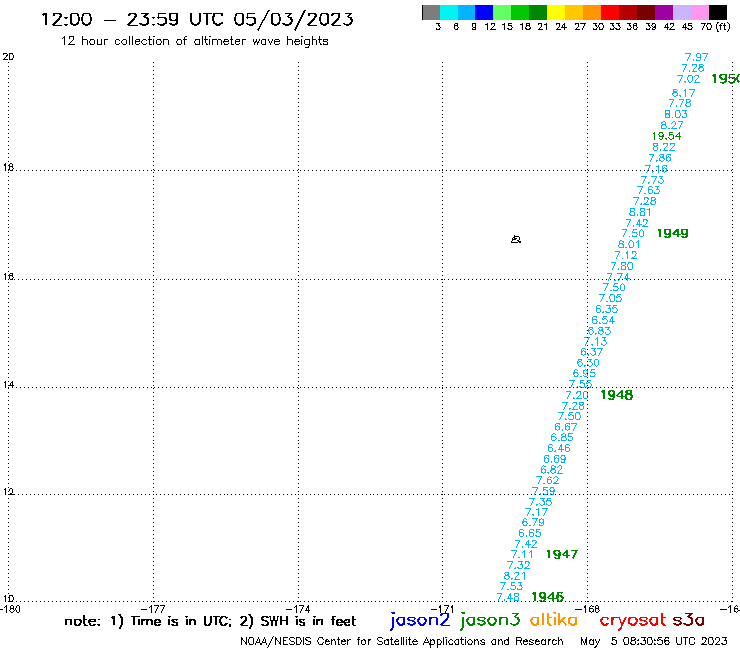
Task: Click the 6.85 wave height value
Action: point(562,437)
